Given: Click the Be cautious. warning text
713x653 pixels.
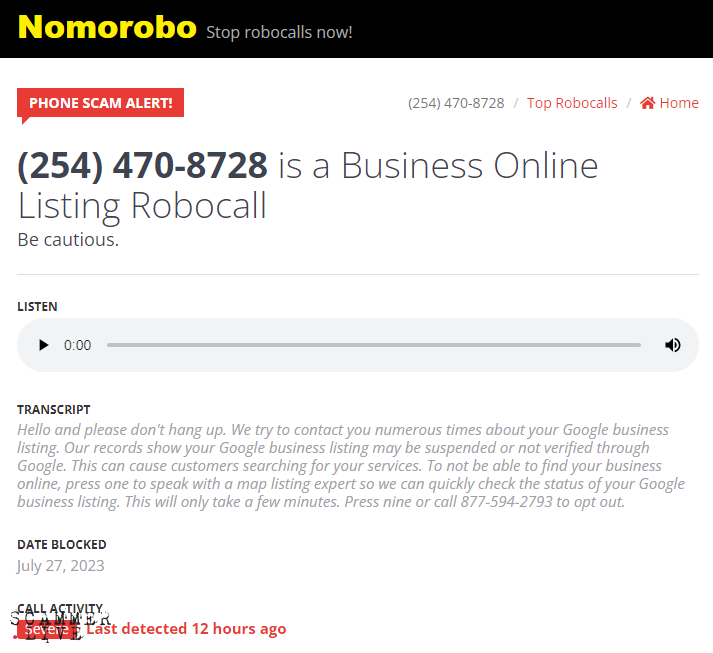Looking at the screenshot, I should point(68,240).
